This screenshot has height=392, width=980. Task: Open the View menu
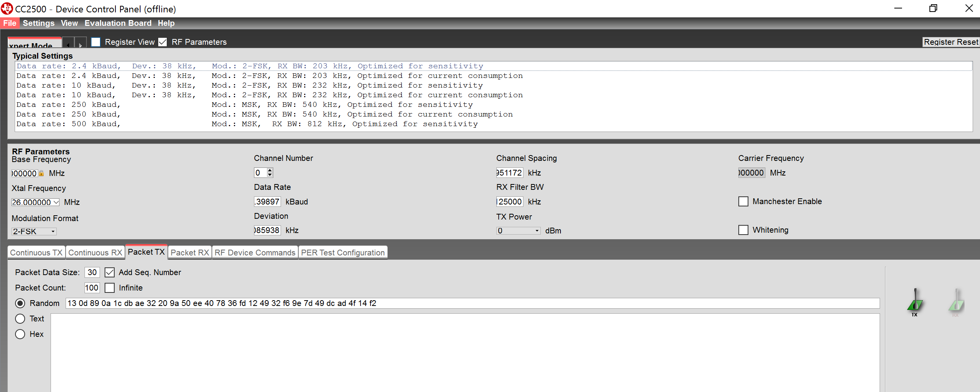point(69,23)
